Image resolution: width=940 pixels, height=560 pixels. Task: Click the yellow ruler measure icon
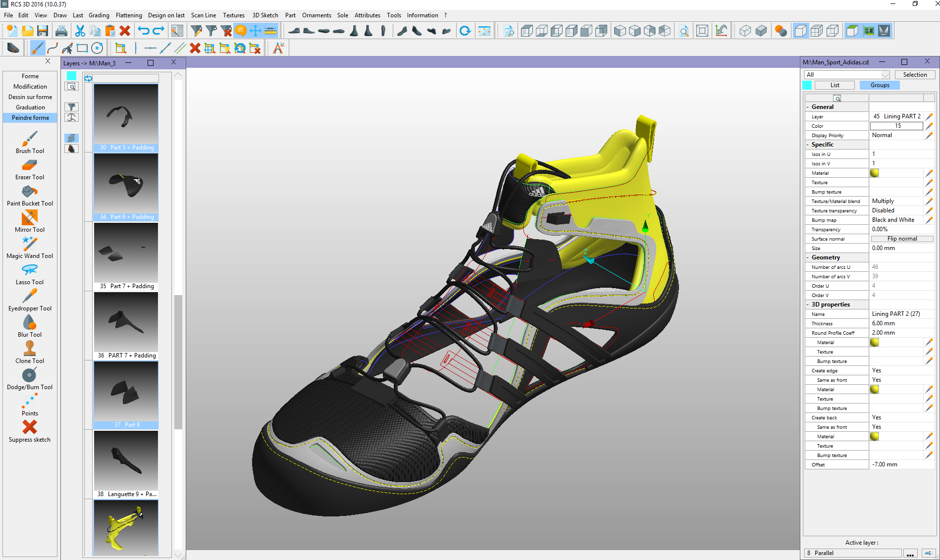point(270,31)
